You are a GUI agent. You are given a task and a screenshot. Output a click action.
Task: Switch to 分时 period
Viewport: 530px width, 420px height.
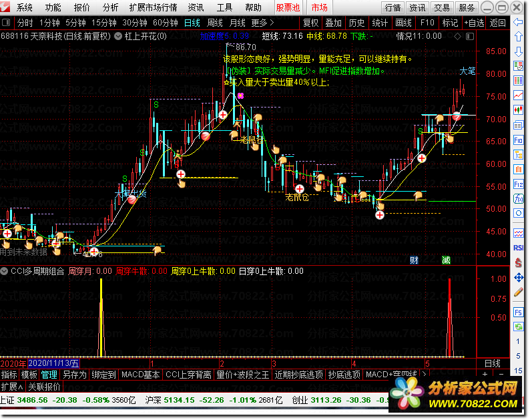tap(25, 23)
